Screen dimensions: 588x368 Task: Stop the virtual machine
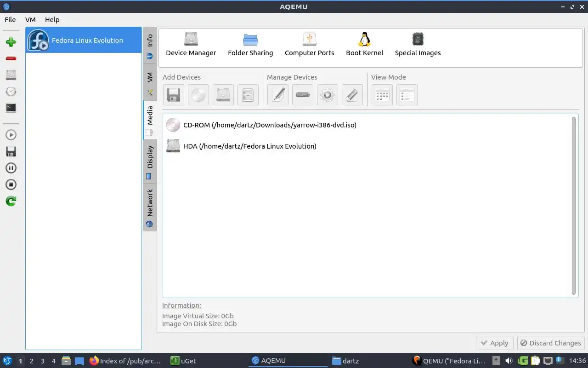click(x=11, y=184)
